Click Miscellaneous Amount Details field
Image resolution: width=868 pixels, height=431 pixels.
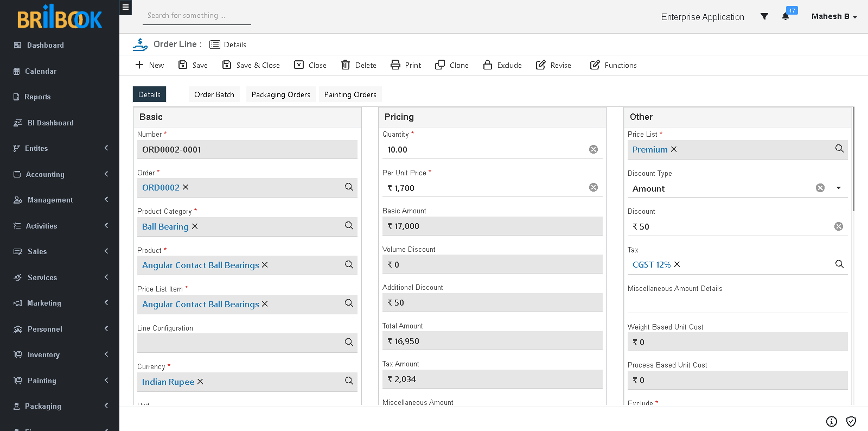pos(737,303)
